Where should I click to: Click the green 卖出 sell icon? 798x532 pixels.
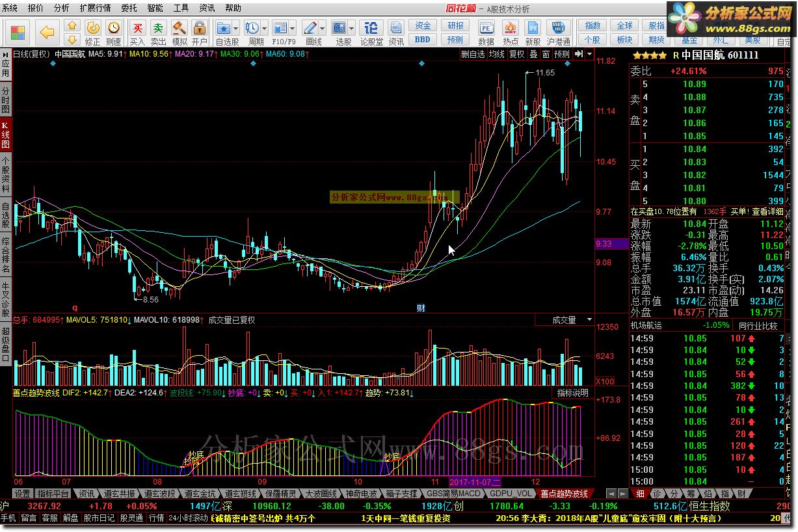[x=158, y=28]
